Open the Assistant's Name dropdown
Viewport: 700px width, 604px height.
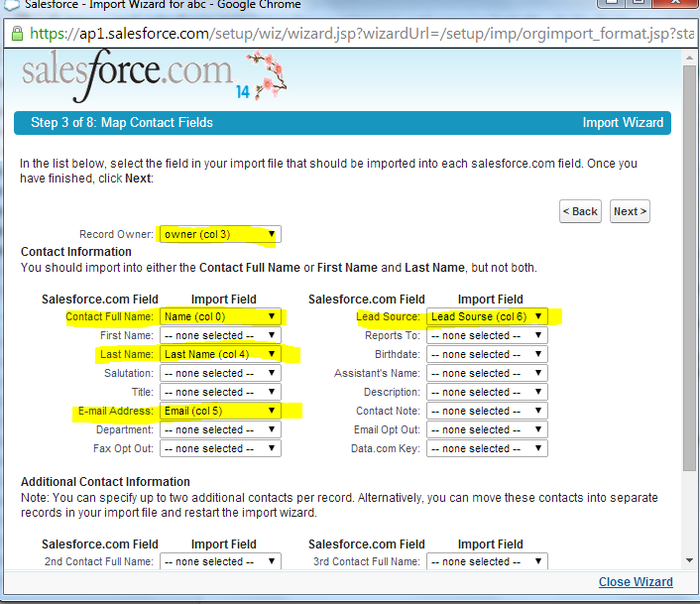click(487, 373)
